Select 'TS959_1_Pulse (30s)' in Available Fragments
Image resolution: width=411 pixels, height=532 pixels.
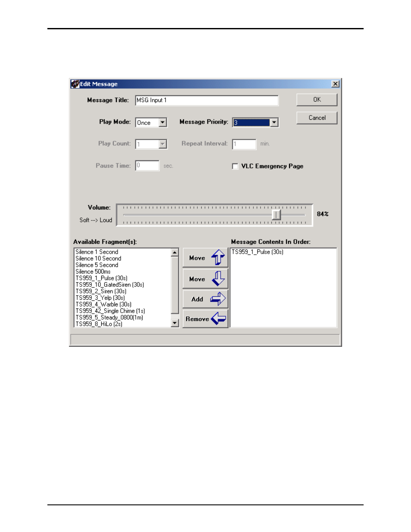click(102, 278)
